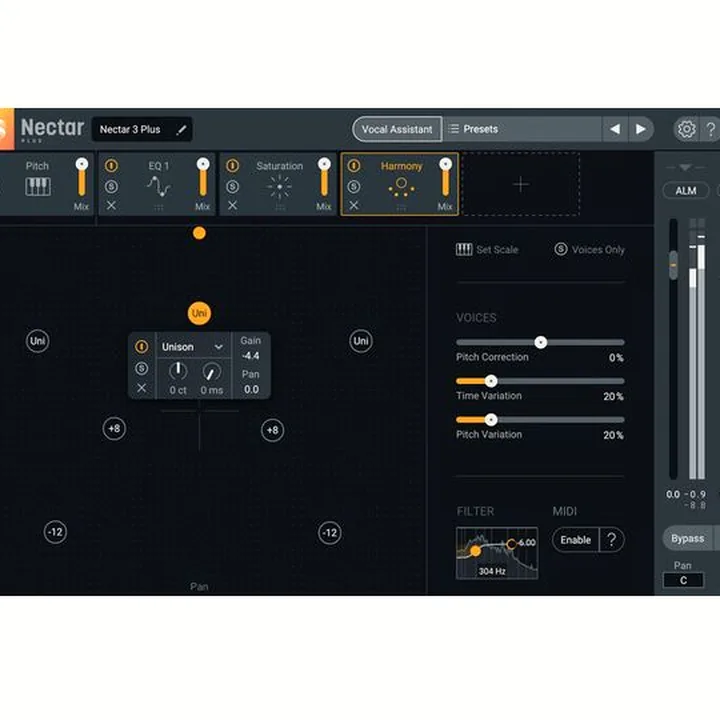Viewport: 720px width, 720px height.
Task: Toggle EQ 1 module power
Action: [x=111, y=166]
